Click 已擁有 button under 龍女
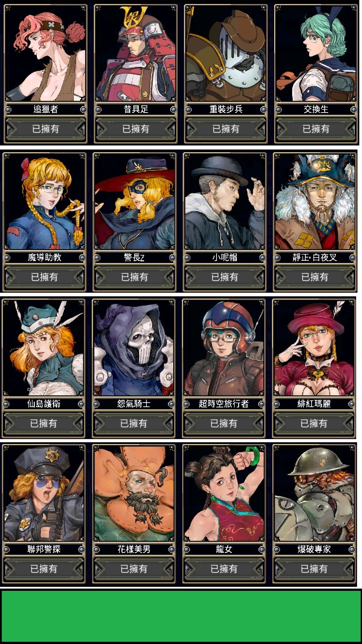This screenshot has height=644, width=362. (224, 569)
